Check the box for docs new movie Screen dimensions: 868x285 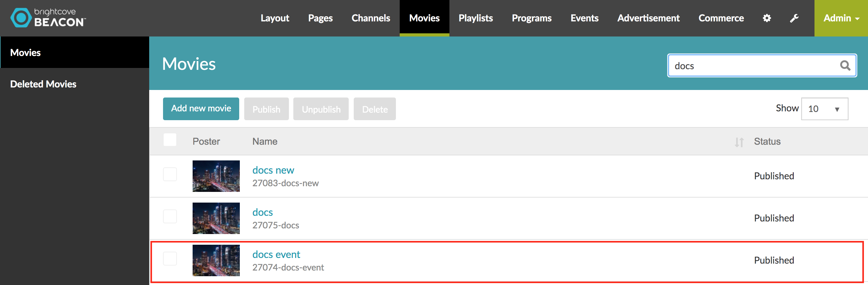click(x=170, y=175)
